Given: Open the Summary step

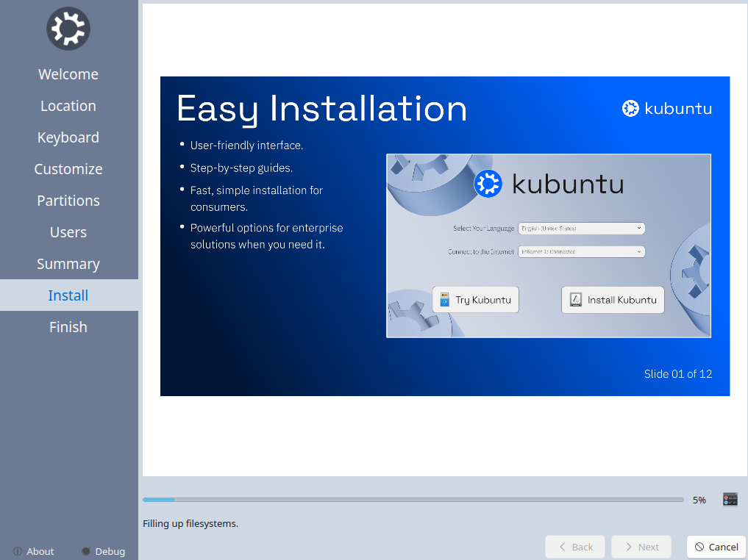Looking at the screenshot, I should point(68,264).
